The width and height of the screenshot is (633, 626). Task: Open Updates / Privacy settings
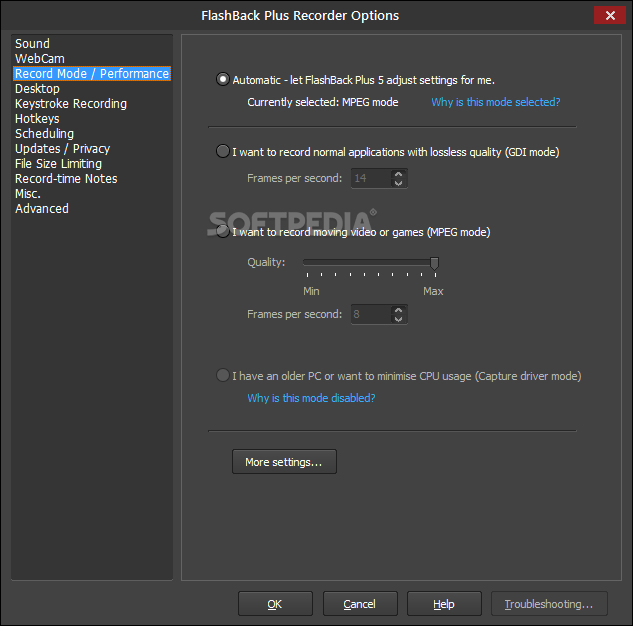(62, 149)
